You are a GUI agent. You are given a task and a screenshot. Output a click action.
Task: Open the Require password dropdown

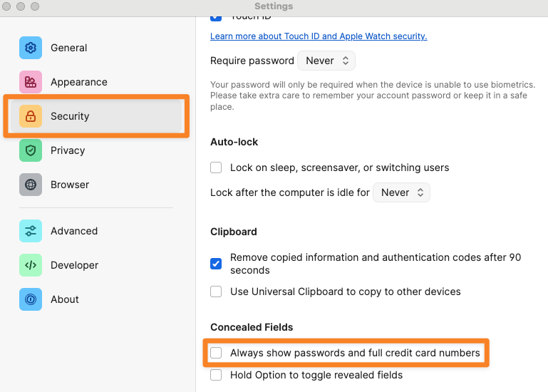[326, 61]
